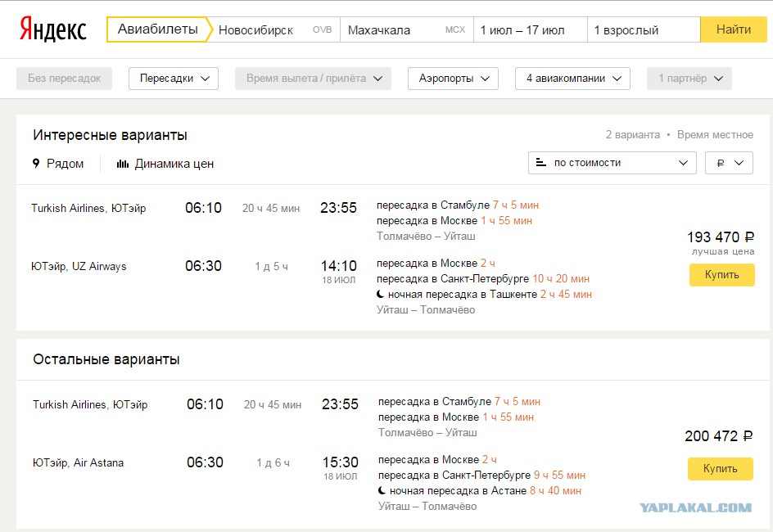Click the MCX airport code
This screenshot has width=773, height=532.
pos(455,29)
